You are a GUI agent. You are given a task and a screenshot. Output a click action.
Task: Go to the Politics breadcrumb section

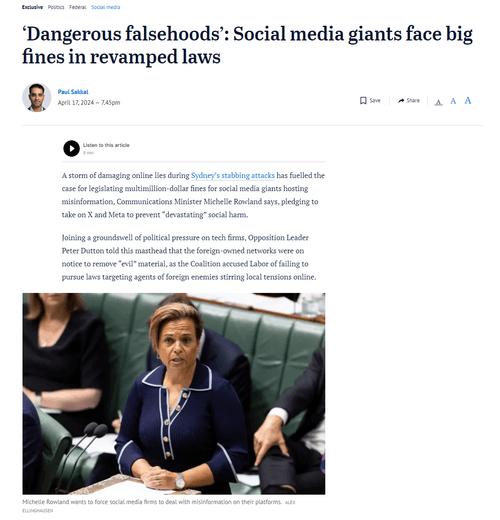(56, 7)
